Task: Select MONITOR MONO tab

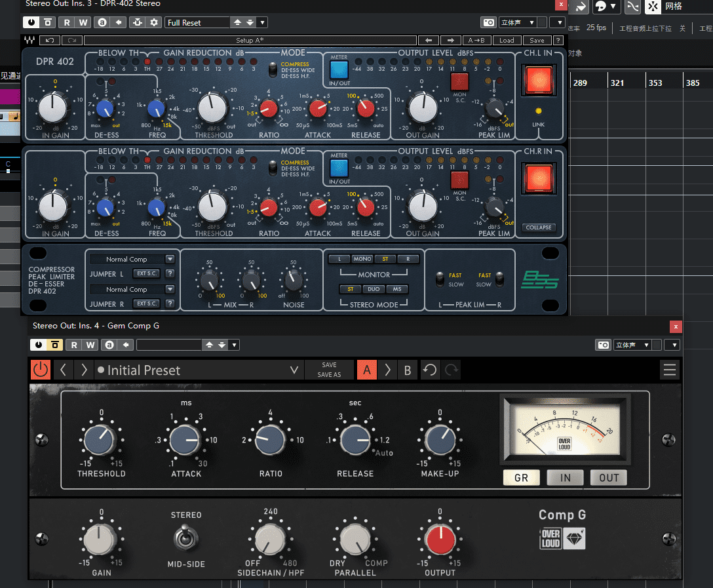Action: pyautogui.click(x=362, y=259)
